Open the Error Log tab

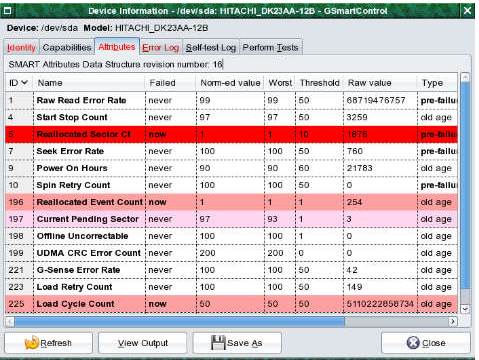[161, 48]
